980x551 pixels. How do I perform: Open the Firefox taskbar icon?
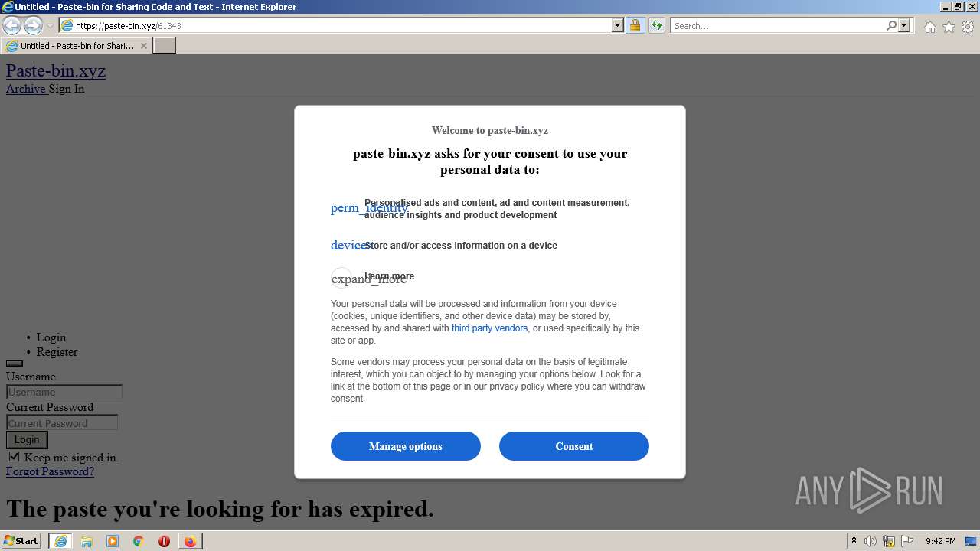190,541
